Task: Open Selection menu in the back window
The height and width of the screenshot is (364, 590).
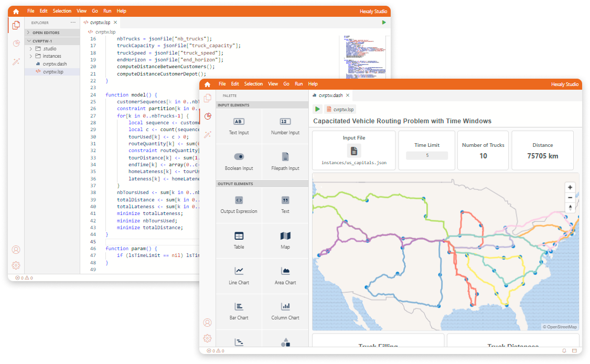Action: (62, 11)
